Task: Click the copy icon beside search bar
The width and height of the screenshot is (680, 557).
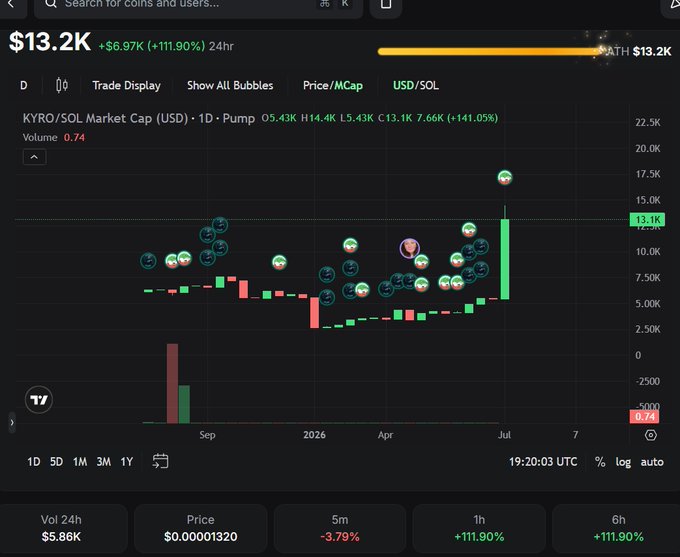Action: [x=386, y=4]
